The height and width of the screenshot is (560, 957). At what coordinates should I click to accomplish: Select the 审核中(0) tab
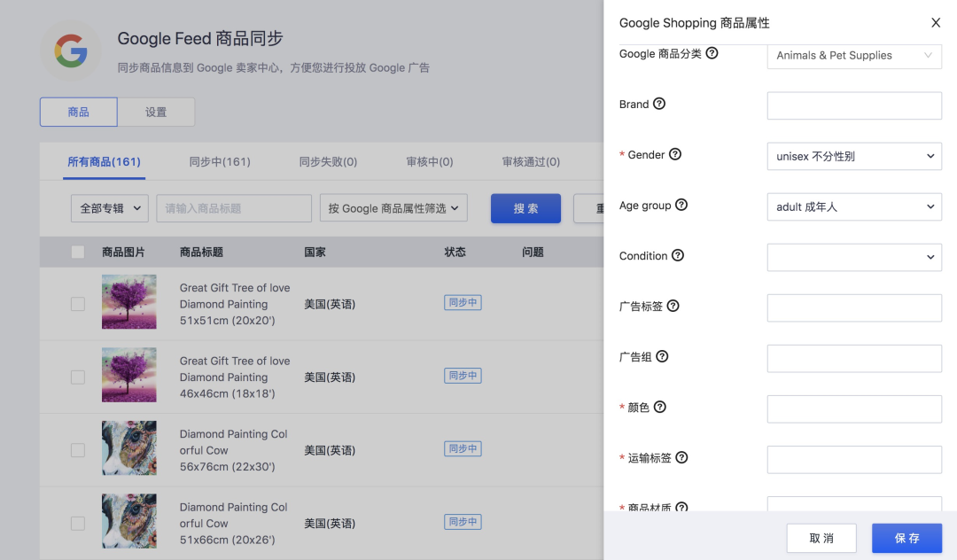430,161
